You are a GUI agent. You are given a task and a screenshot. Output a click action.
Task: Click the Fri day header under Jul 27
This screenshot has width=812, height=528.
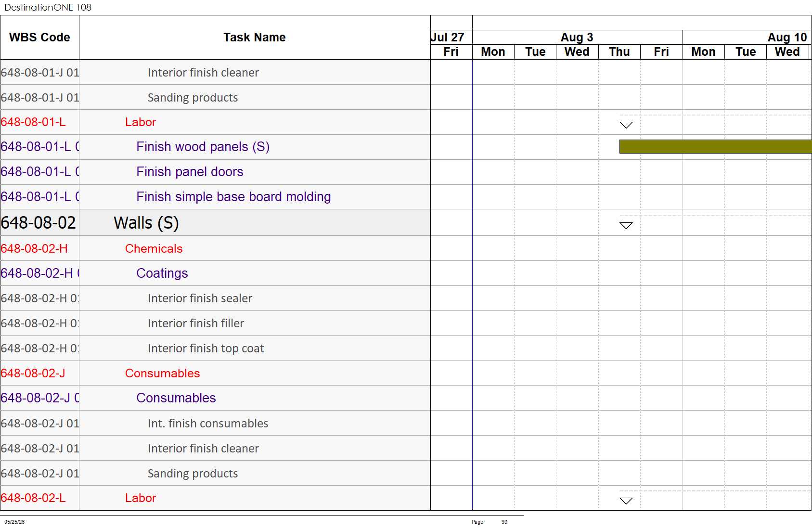coord(451,52)
